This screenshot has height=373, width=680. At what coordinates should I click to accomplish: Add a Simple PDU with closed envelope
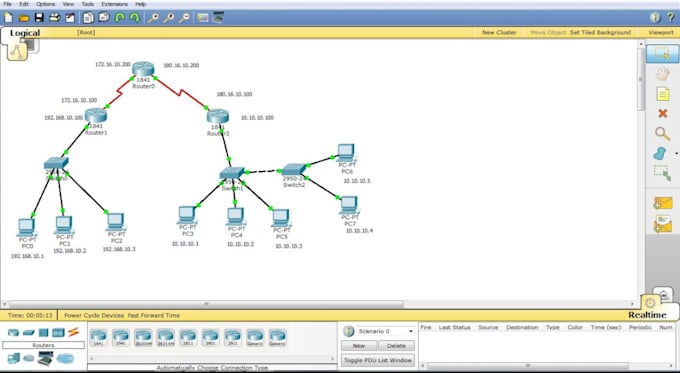[x=662, y=203]
